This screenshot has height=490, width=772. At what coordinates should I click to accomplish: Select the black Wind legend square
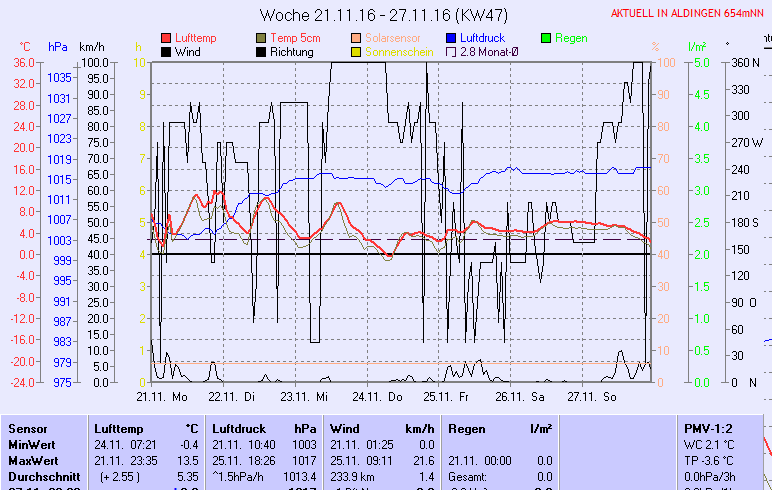pyautogui.click(x=166, y=52)
